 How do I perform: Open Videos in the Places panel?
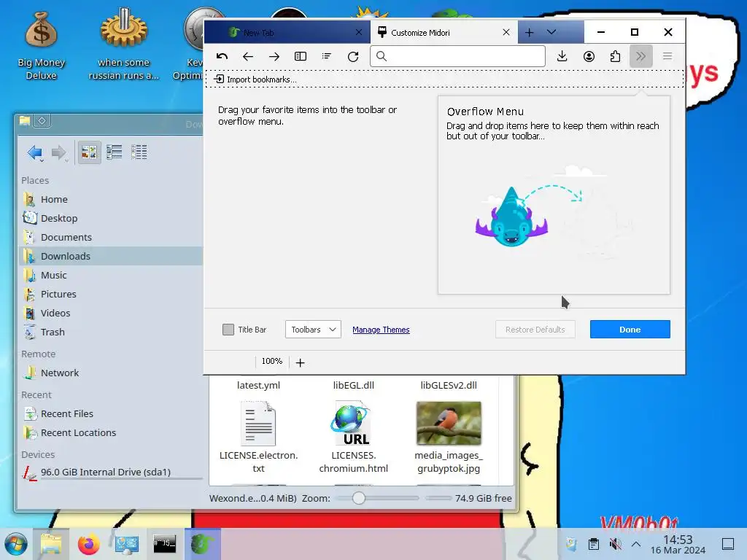coord(111,314)
